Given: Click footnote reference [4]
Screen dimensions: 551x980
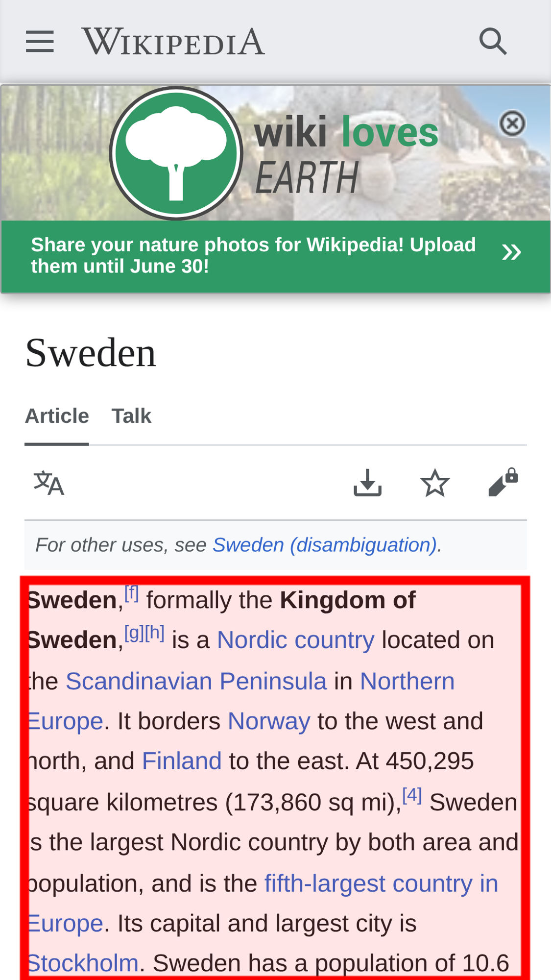Looking at the screenshot, I should 412,795.
